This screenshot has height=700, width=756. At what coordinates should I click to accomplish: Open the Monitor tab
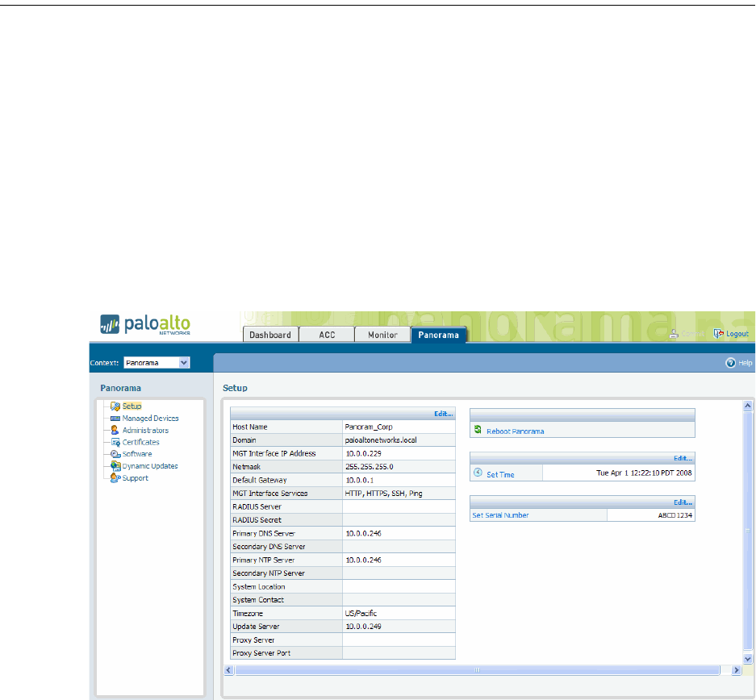(x=382, y=335)
